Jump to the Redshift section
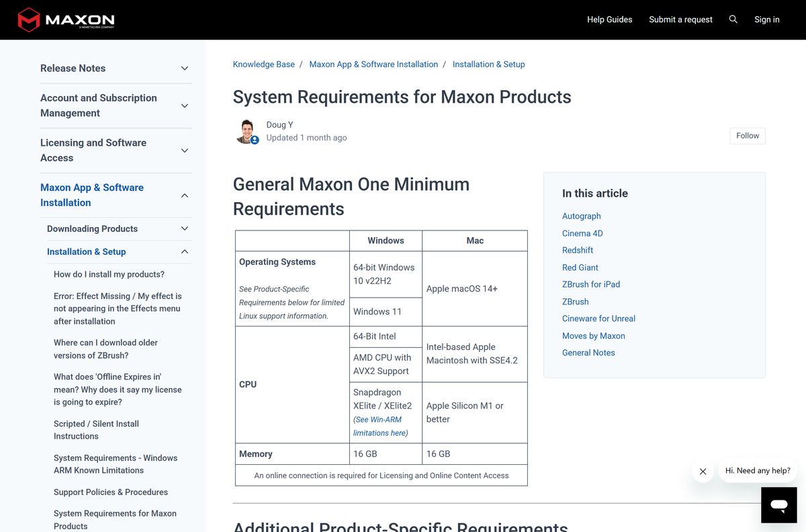This screenshot has width=806, height=532. click(x=578, y=251)
